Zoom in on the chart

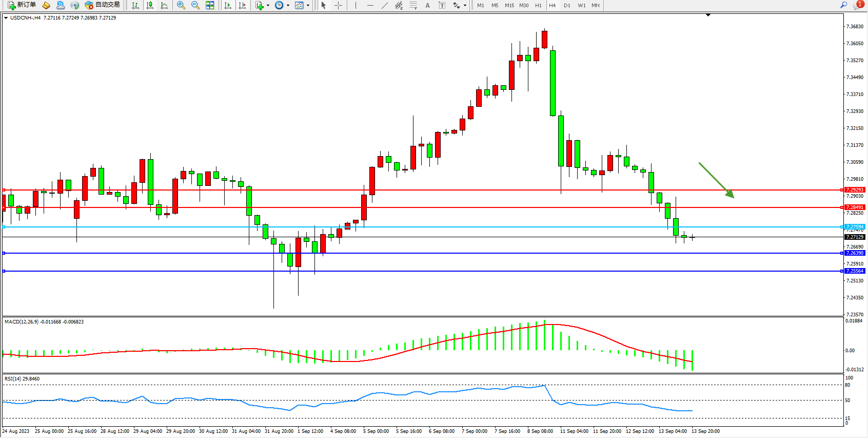[x=181, y=5]
